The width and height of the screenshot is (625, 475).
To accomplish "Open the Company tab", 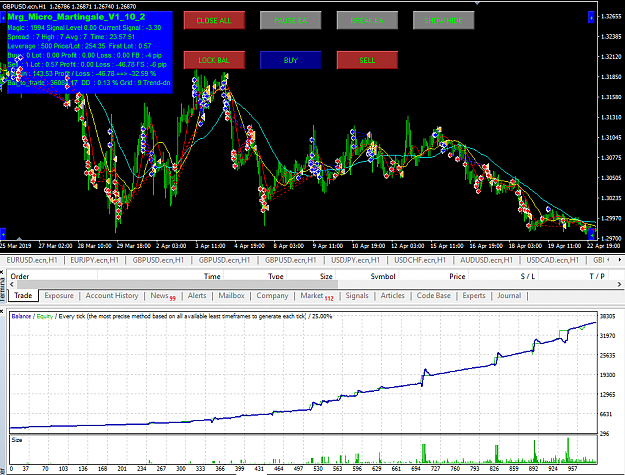I will click(272, 296).
